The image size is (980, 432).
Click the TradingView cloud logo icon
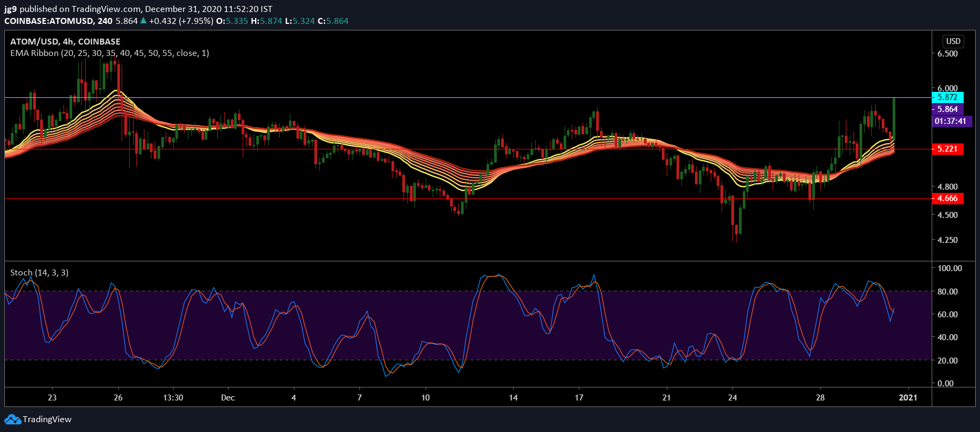click(12, 420)
